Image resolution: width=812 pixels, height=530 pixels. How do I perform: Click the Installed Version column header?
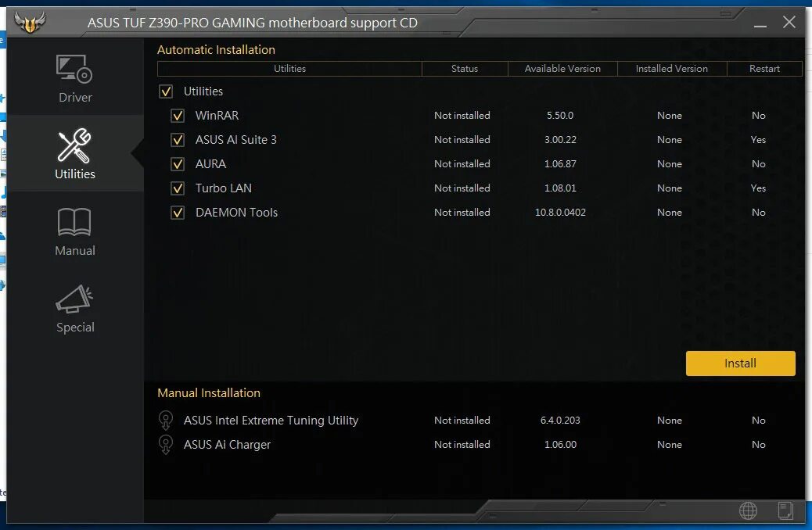[x=672, y=68]
